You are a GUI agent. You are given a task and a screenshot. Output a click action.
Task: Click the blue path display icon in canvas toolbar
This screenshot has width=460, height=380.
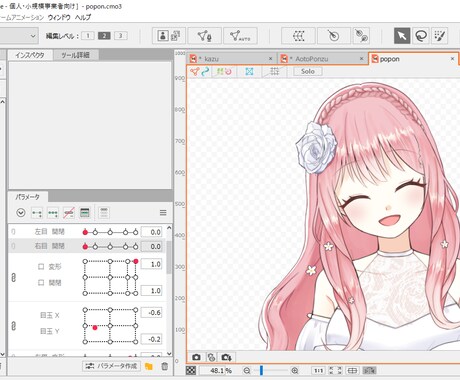(x=205, y=71)
